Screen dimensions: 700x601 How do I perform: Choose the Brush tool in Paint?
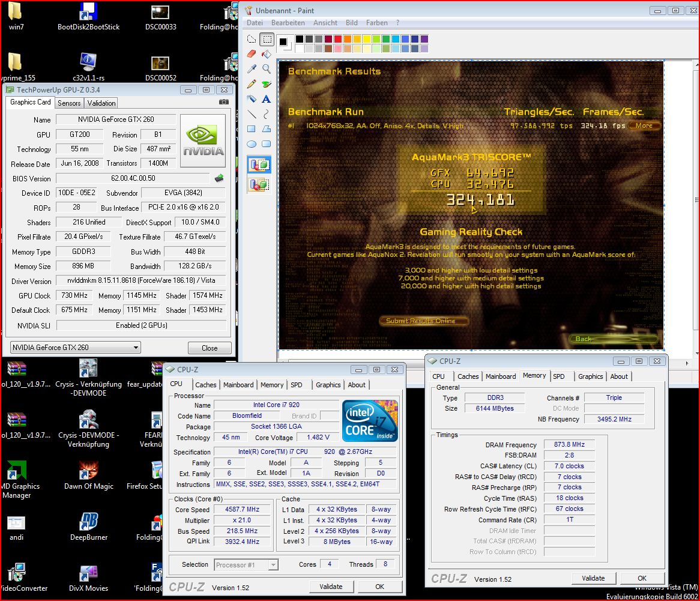click(x=267, y=84)
